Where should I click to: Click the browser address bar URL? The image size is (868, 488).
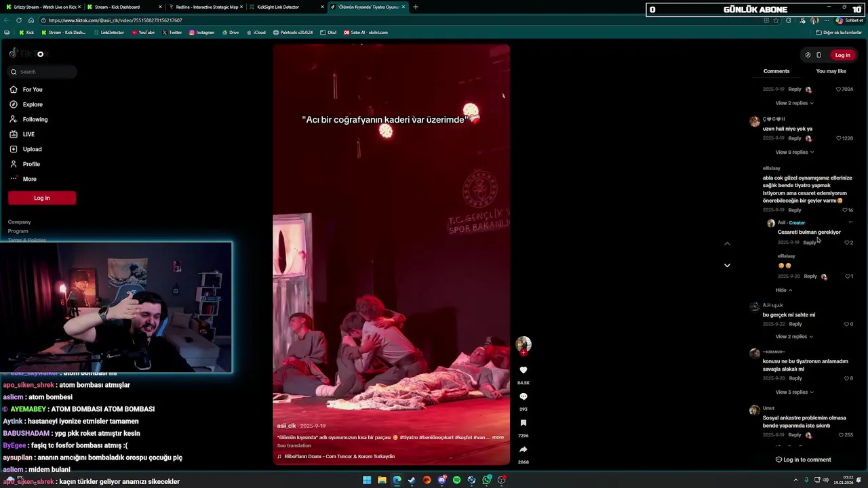[x=115, y=20]
